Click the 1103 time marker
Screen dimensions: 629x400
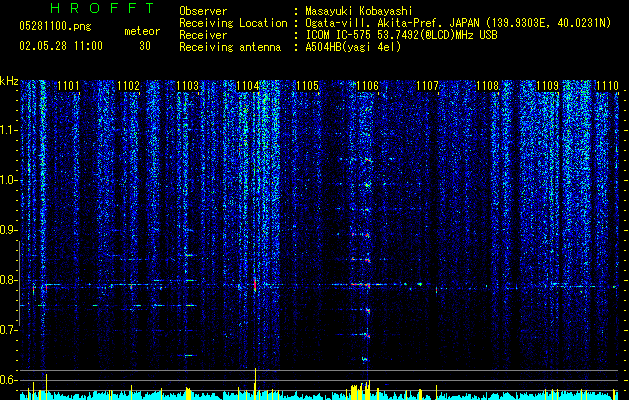pyautogui.click(x=188, y=86)
